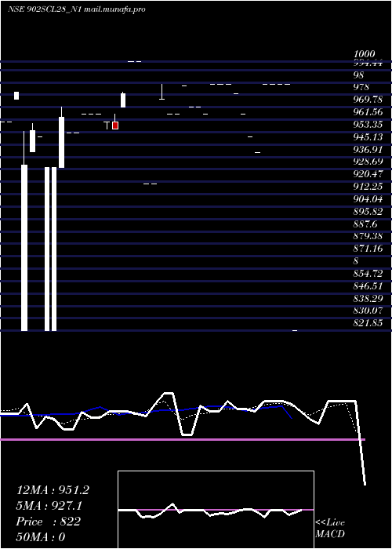Click the 945.13 price level label

368,137
